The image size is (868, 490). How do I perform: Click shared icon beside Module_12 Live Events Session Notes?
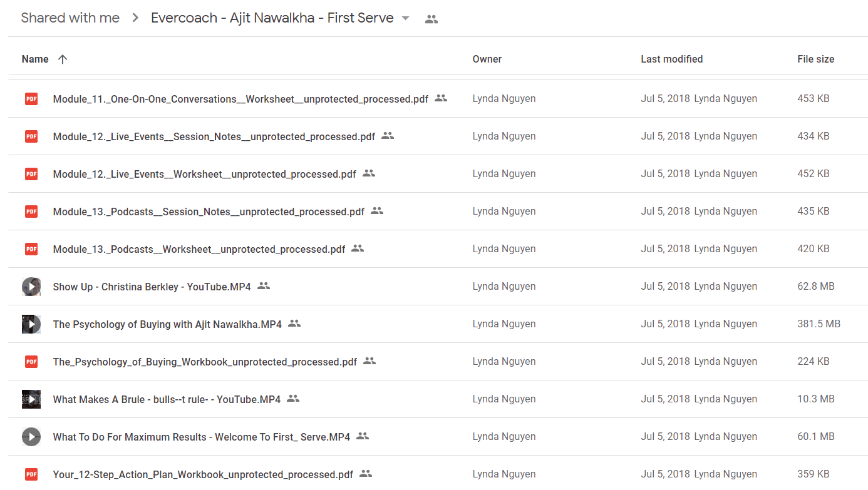pos(388,136)
